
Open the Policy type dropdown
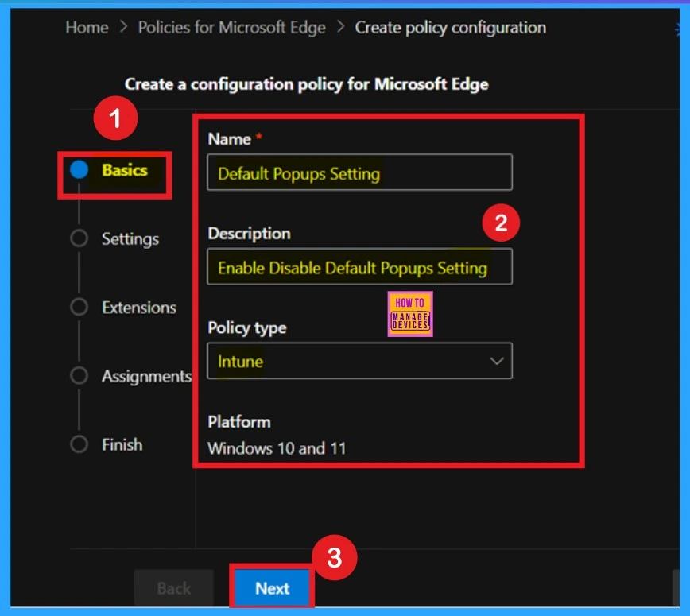(359, 361)
